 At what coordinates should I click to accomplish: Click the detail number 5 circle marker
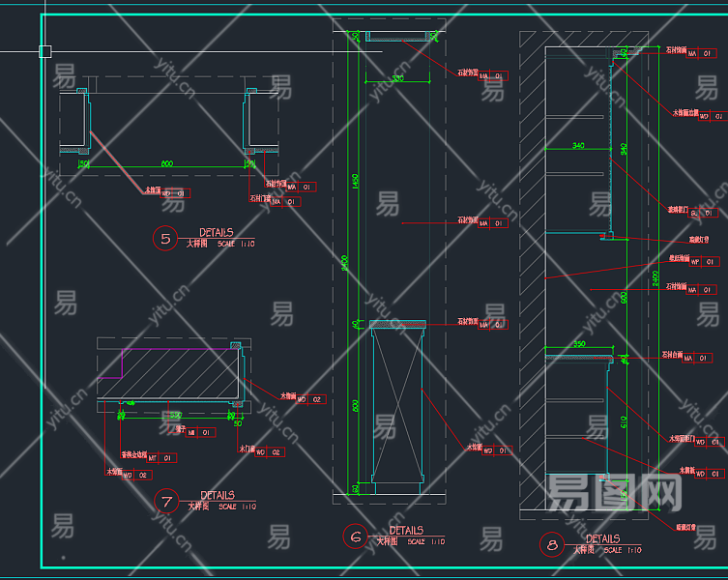pos(165,238)
